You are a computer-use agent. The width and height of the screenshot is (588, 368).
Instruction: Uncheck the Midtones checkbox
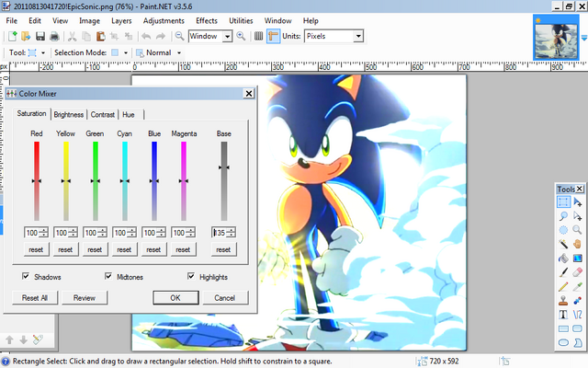click(108, 276)
